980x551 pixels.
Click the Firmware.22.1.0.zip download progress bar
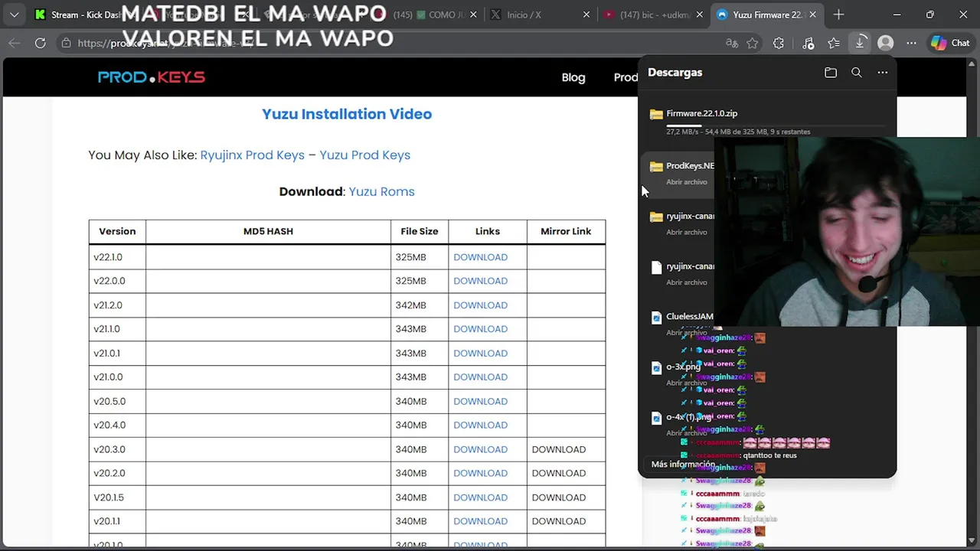click(x=776, y=125)
